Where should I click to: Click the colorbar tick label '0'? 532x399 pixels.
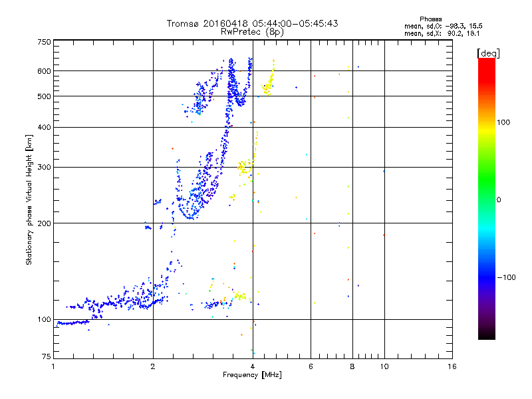[499, 200]
